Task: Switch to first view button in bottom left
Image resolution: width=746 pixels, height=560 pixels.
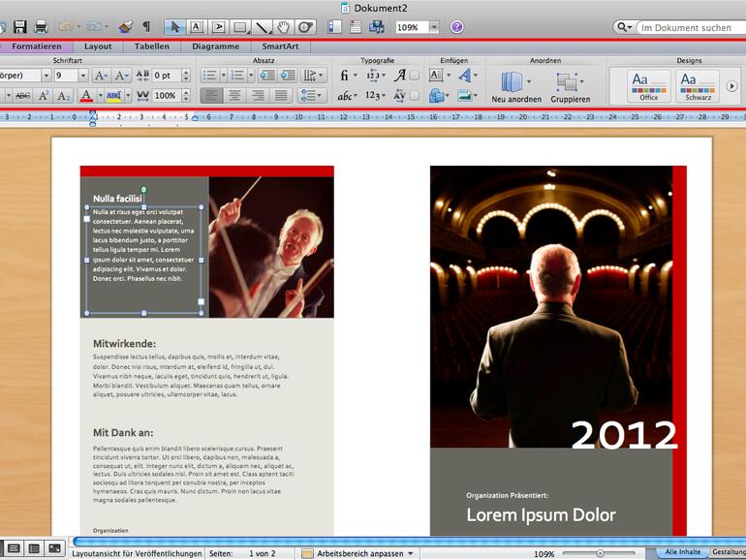Action: pos(14,548)
